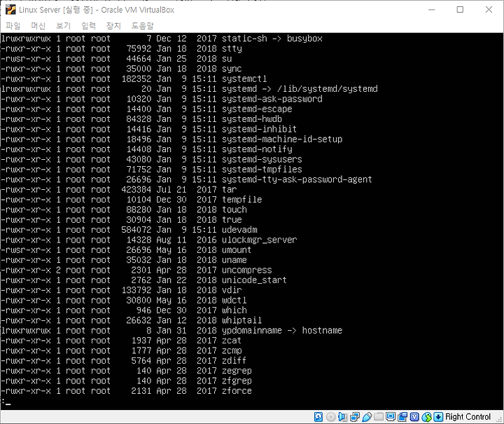
Task: Click the 'busybox' link target text
Action: point(304,39)
